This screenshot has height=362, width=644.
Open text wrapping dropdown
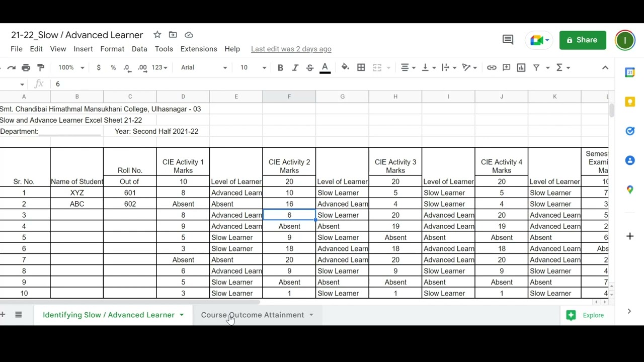448,67
